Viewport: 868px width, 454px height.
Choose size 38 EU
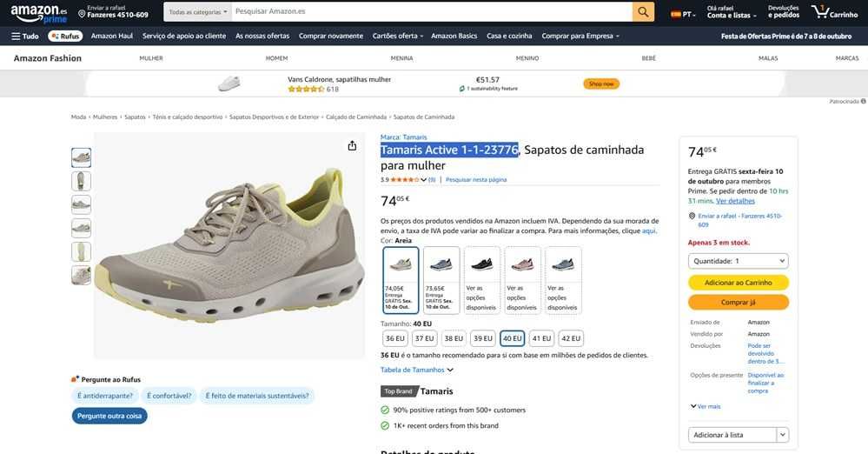coord(454,338)
